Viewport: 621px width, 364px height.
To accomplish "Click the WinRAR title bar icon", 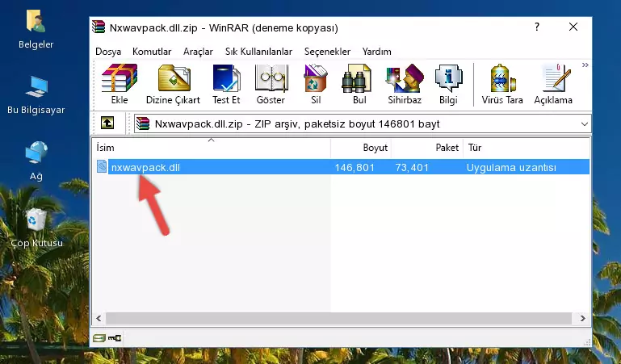I will point(99,27).
